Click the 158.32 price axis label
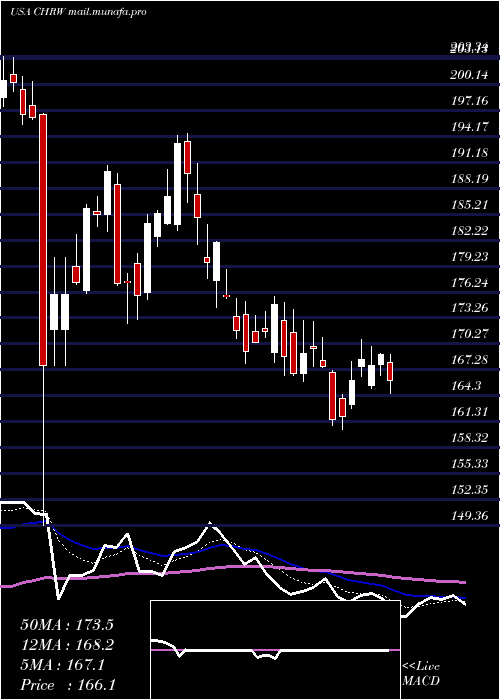500x700 pixels. coord(469,438)
